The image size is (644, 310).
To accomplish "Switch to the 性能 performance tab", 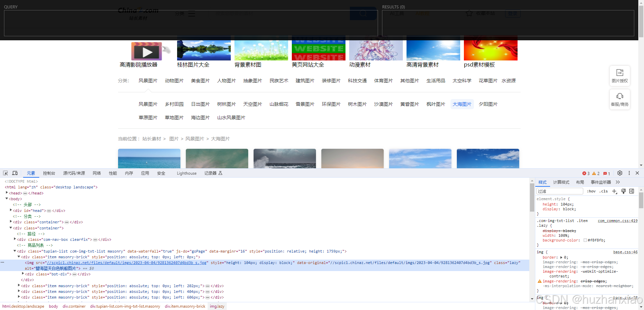I will [113, 173].
